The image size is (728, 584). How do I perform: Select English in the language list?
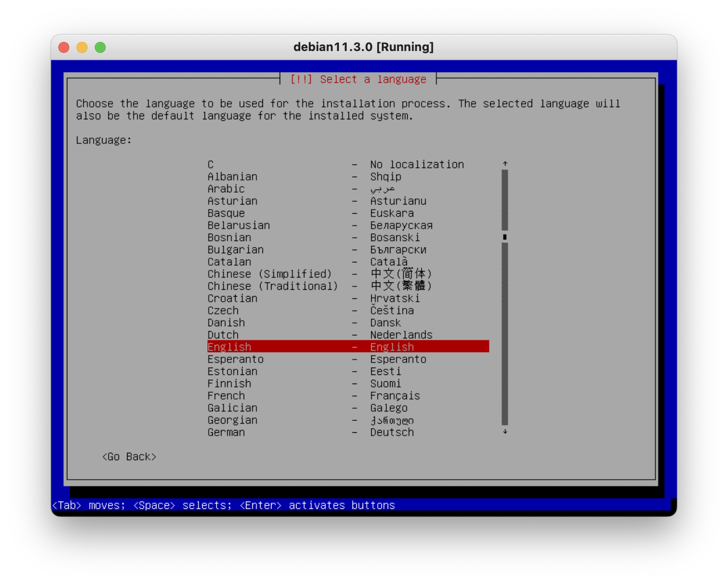pyautogui.click(x=229, y=347)
